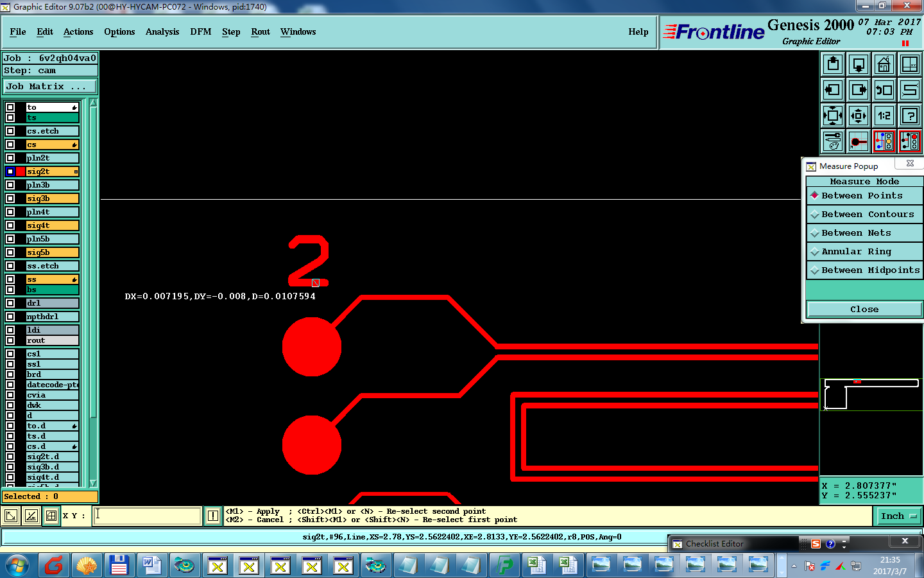Viewport: 924px width, 578px height.
Task: Select Between Contours measure mode
Action: [864, 214]
